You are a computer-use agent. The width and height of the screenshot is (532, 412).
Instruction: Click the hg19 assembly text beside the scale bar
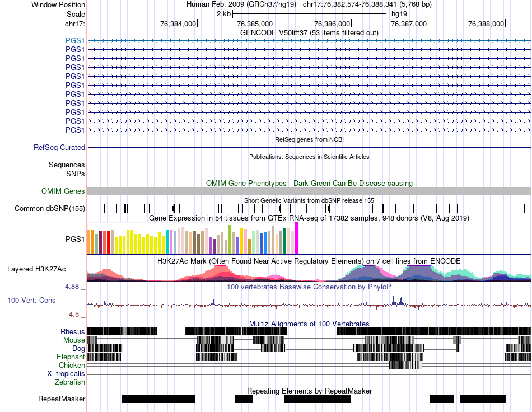point(399,14)
